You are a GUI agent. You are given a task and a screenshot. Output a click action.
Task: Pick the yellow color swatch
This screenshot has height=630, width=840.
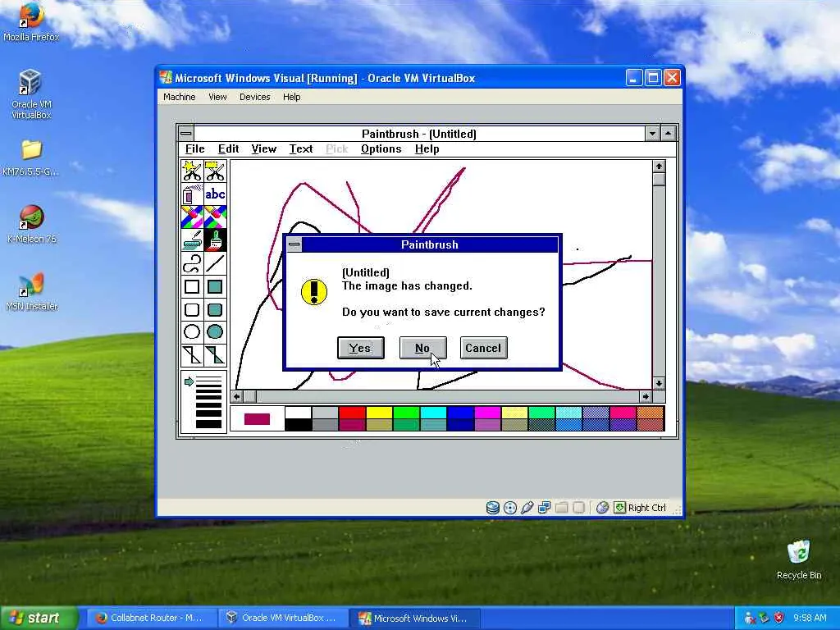(379, 412)
